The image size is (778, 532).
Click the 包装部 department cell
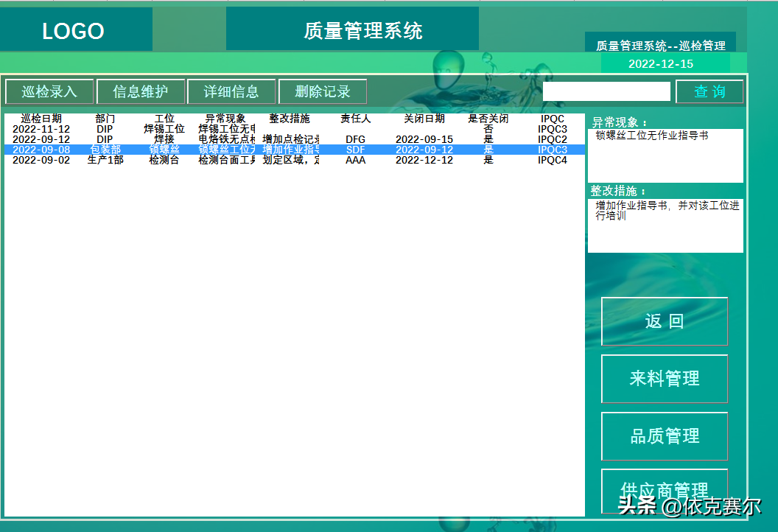(105, 150)
